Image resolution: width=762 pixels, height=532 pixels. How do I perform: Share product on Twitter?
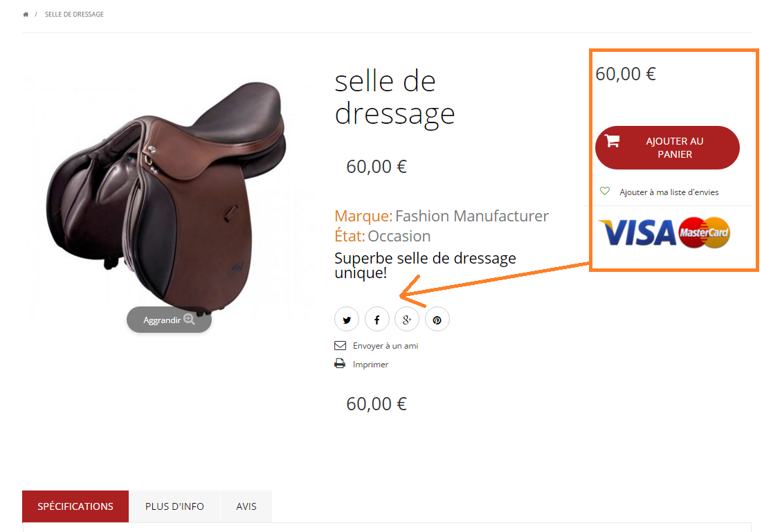(347, 320)
